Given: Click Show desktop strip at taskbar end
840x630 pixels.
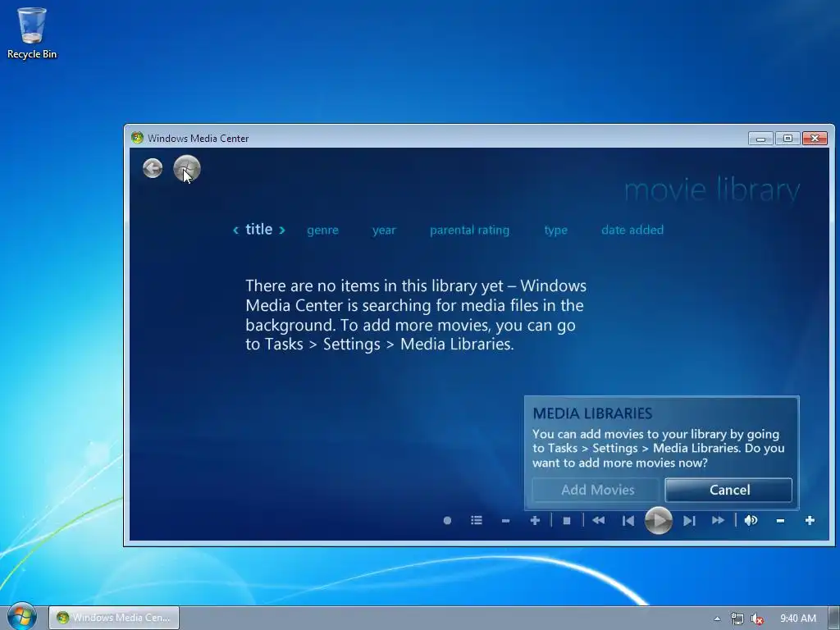Looking at the screenshot, I should tap(834, 618).
